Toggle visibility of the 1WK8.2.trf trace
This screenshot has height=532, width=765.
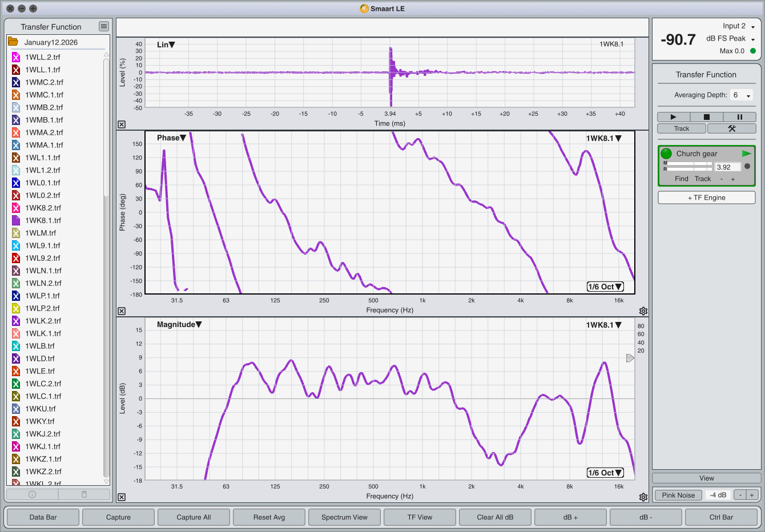click(16, 208)
